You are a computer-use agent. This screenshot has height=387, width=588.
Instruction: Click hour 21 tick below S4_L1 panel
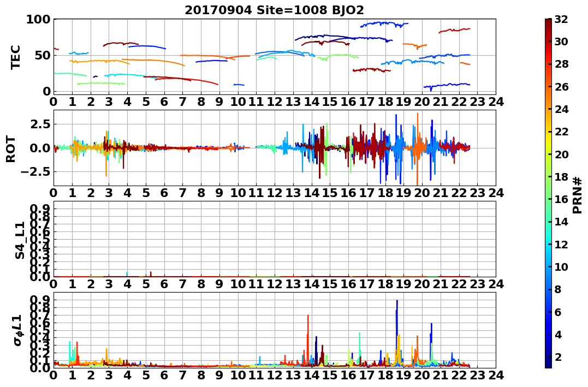(x=440, y=284)
